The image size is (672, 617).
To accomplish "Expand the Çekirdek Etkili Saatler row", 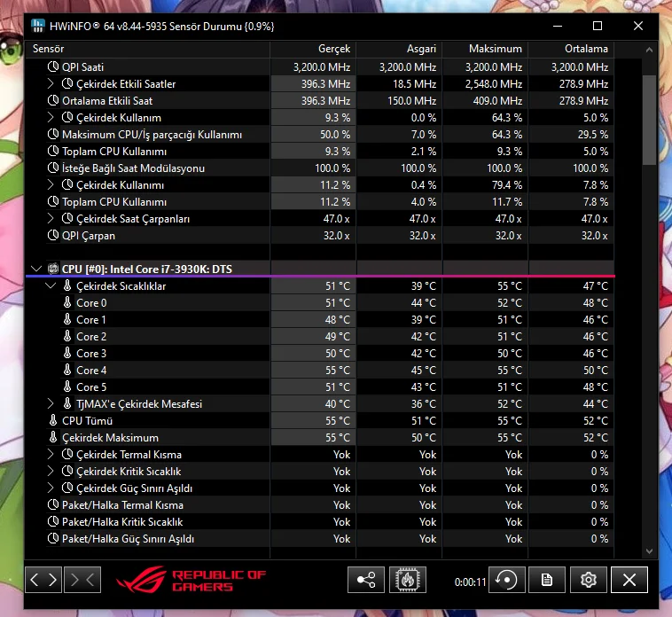I will coord(51,83).
